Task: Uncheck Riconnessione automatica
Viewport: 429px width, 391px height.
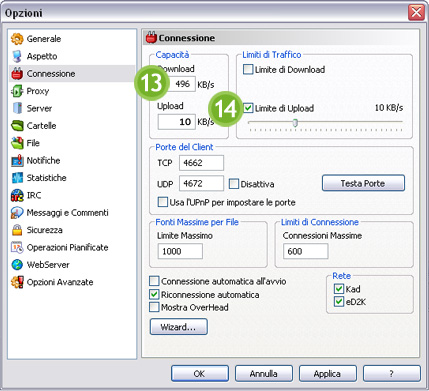Action: 154,295
